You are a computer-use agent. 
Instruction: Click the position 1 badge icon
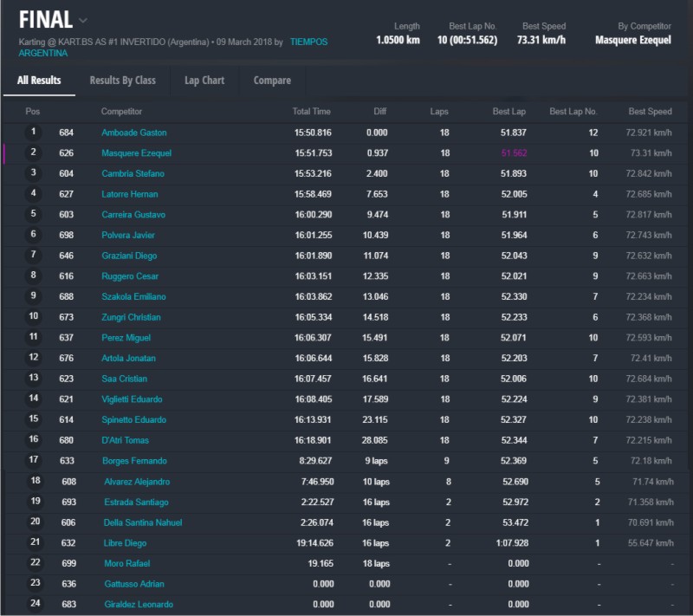[34, 133]
